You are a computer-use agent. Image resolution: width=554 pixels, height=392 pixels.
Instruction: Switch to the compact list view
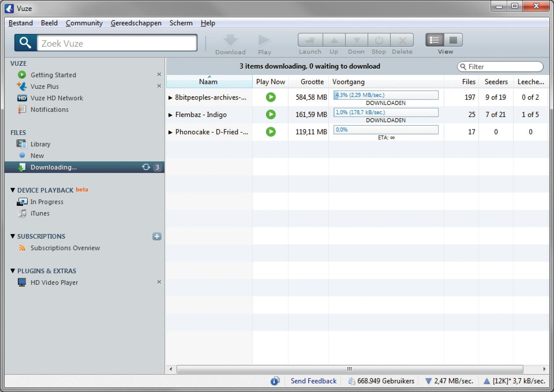(453, 40)
